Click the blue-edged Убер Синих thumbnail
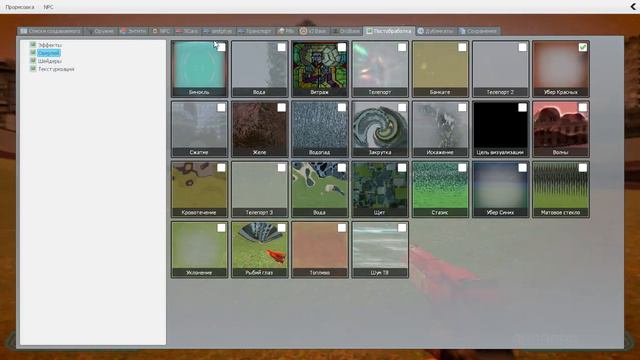640x360 pixels. [500, 189]
